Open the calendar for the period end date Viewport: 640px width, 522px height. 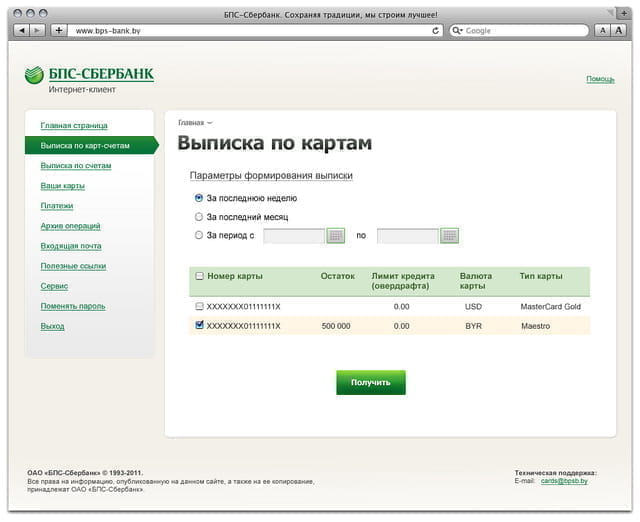coord(449,235)
